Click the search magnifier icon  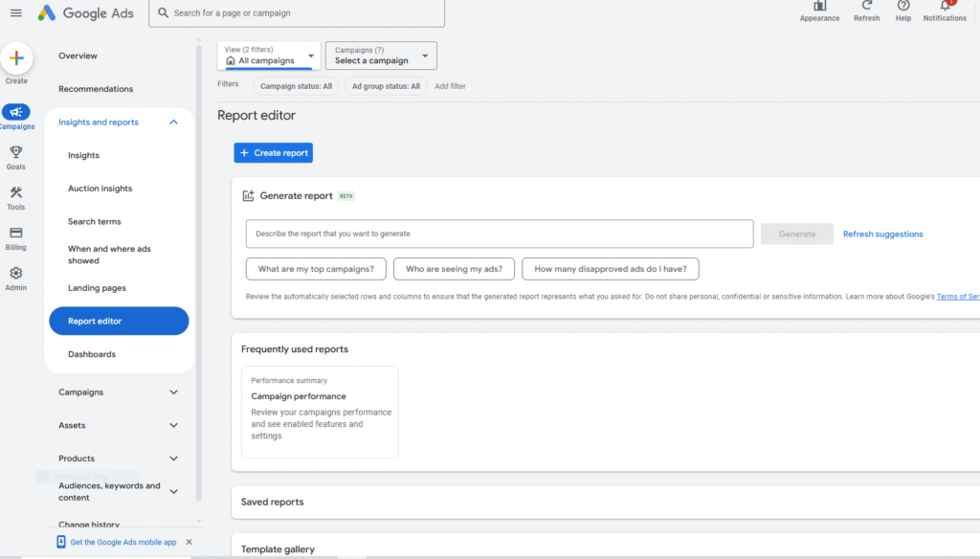pyautogui.click(x=163, y=12)
